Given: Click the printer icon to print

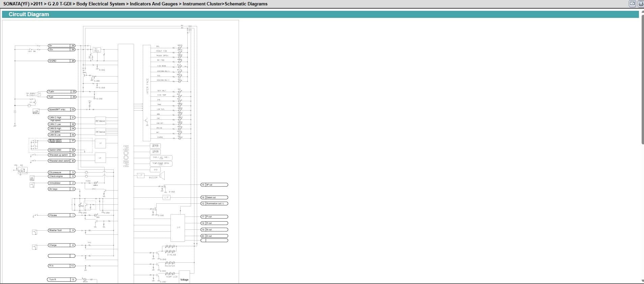Looking at the screenshot, I should pyautogui.click(x=640, y=4).
